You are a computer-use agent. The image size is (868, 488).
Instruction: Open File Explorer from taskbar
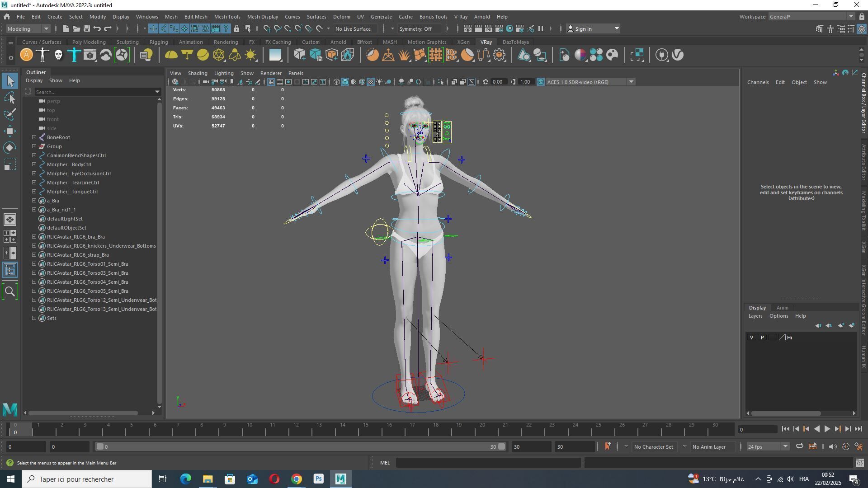(208, 479)
